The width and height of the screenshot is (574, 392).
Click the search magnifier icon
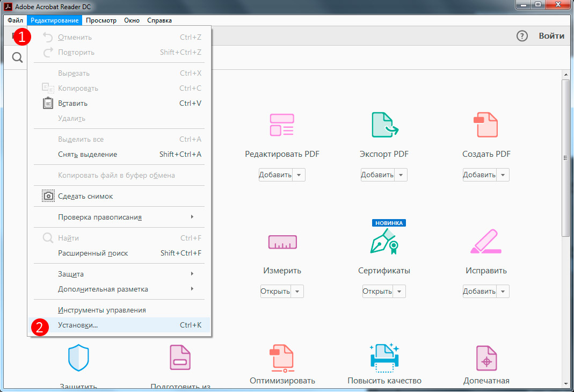tap(17, 57)
